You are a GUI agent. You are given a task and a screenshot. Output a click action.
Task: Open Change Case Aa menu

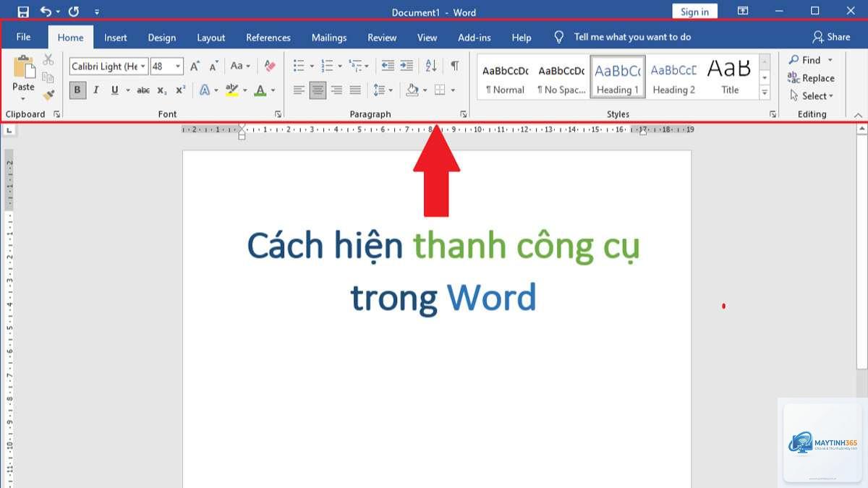[240, 66]
